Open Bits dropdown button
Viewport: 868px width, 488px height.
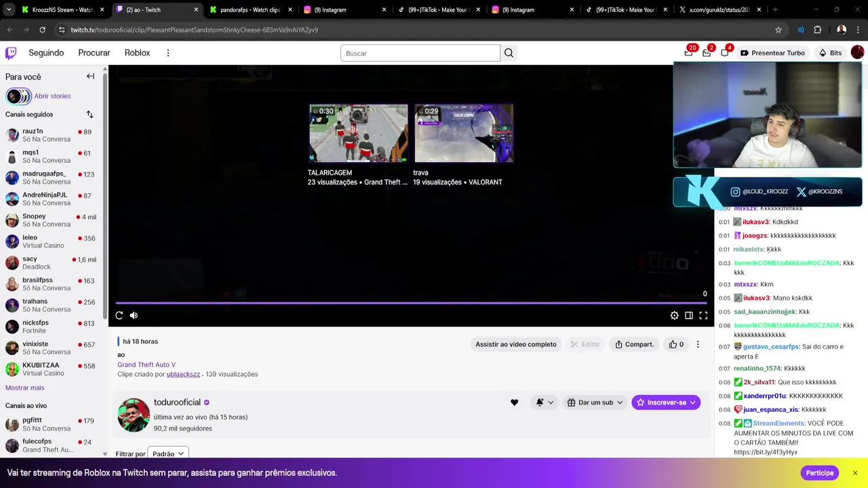[830, 53]
